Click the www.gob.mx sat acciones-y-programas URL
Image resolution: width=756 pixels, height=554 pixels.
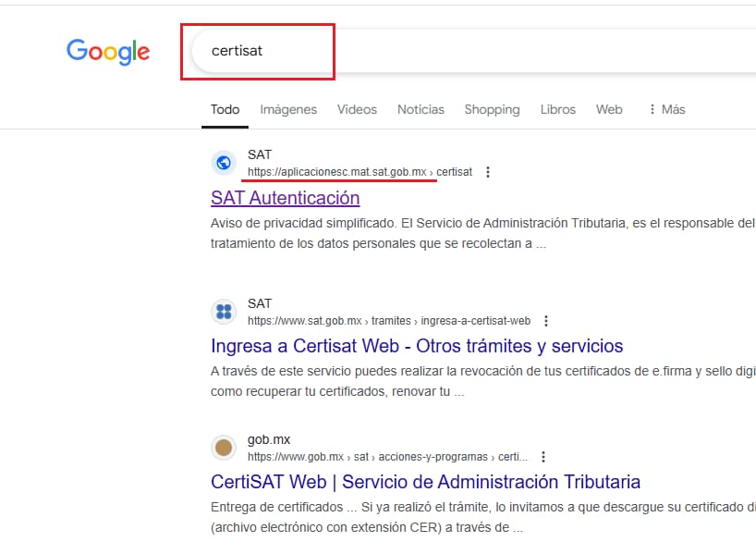click(x=387, y=457)
